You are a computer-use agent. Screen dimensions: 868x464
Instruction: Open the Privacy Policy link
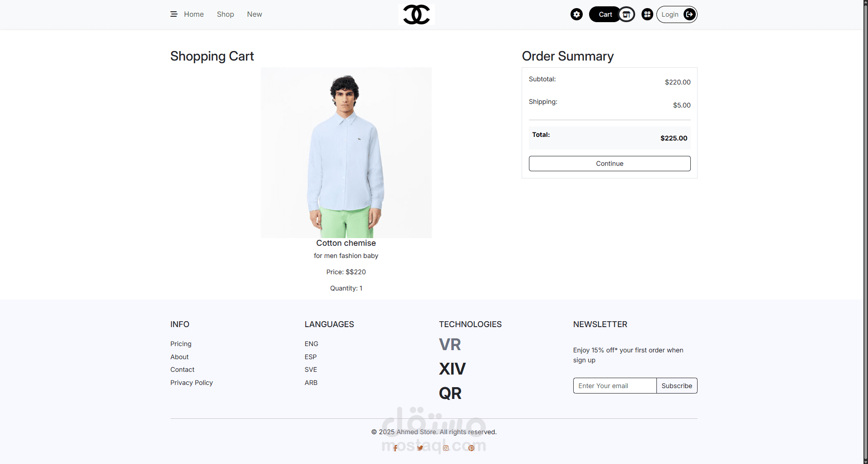(191, 383)
